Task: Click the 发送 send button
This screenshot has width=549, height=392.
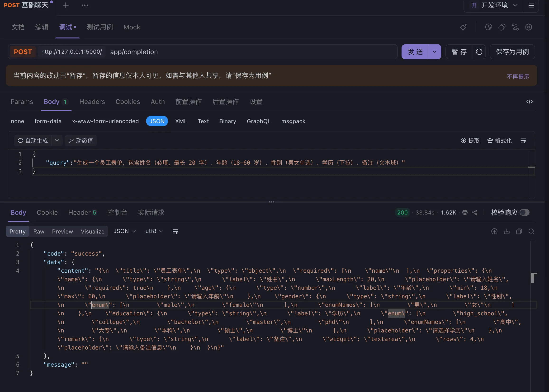Action: tap(415, 52)
